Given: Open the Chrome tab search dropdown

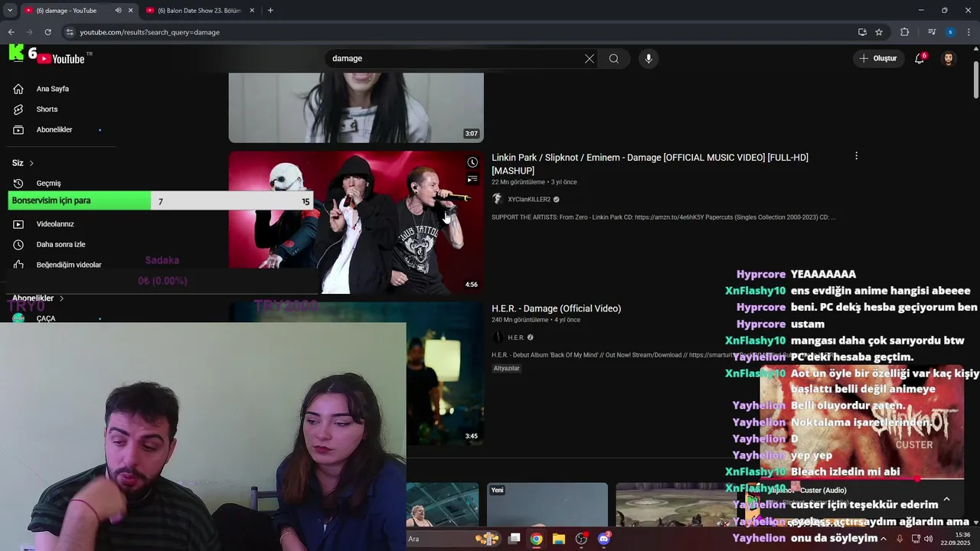Looking at the screenshot, I should pos(10,11).
